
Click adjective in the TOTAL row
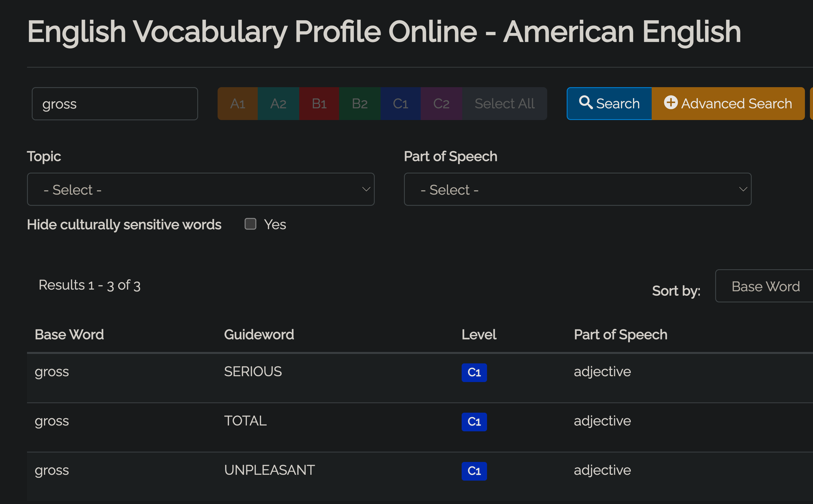click(602, 421)
